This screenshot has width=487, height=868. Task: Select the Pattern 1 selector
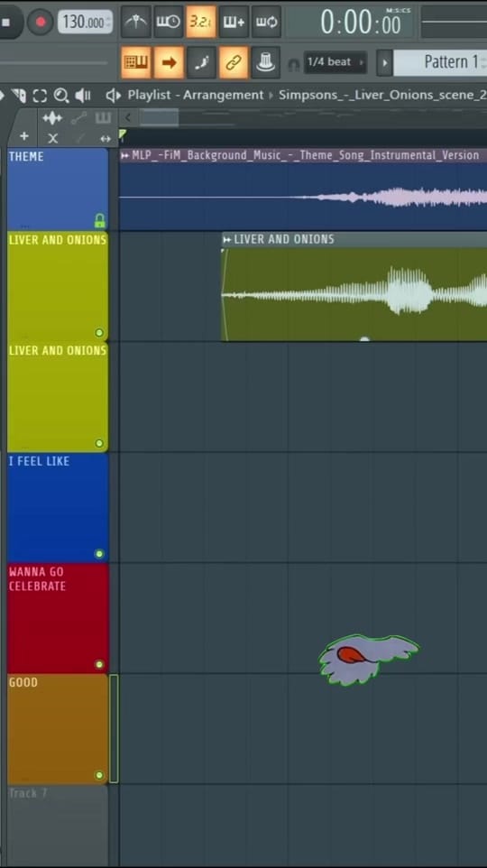pyautogui.click(x=440, y=62)
